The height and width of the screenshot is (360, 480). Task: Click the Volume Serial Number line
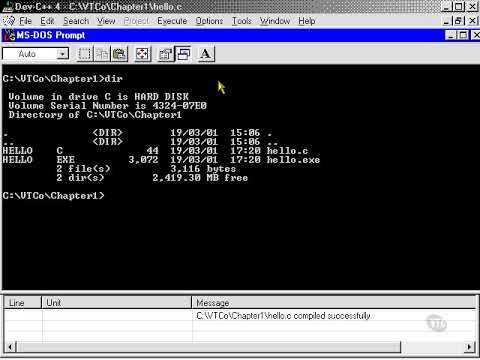coord(107,106)
